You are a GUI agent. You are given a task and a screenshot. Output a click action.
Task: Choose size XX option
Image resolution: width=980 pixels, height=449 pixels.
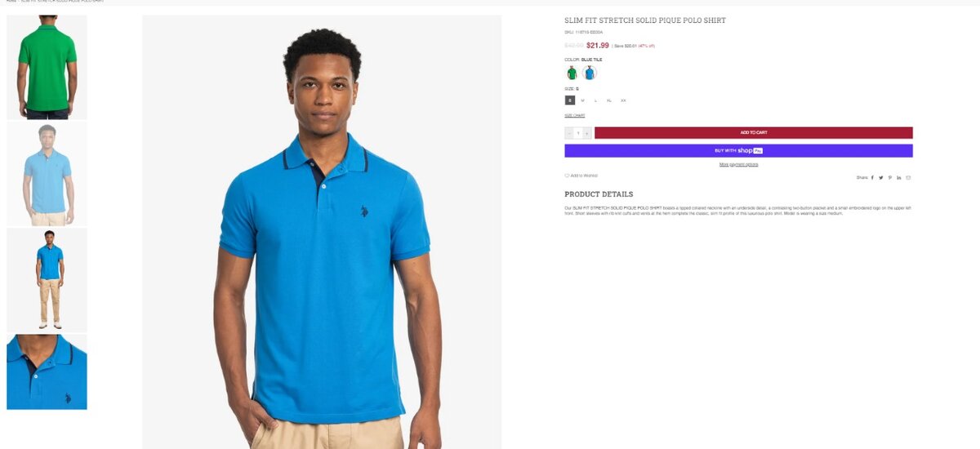coord(623,100)
